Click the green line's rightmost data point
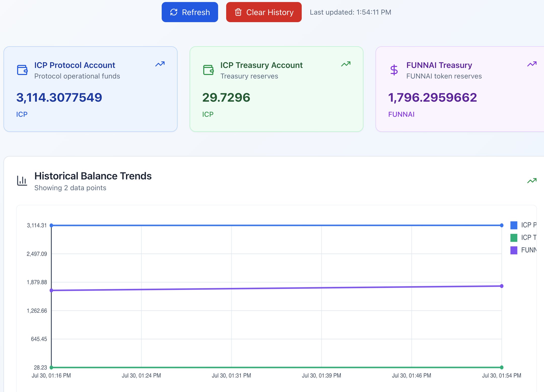 pyautogui.click(x=501, y=367)
